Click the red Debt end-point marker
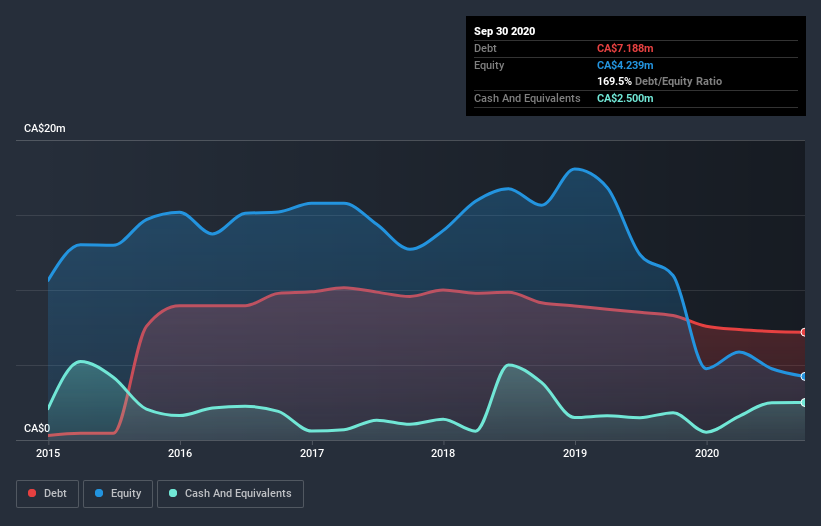This screenshot has height=526, width=821. (x=804, y=332)
